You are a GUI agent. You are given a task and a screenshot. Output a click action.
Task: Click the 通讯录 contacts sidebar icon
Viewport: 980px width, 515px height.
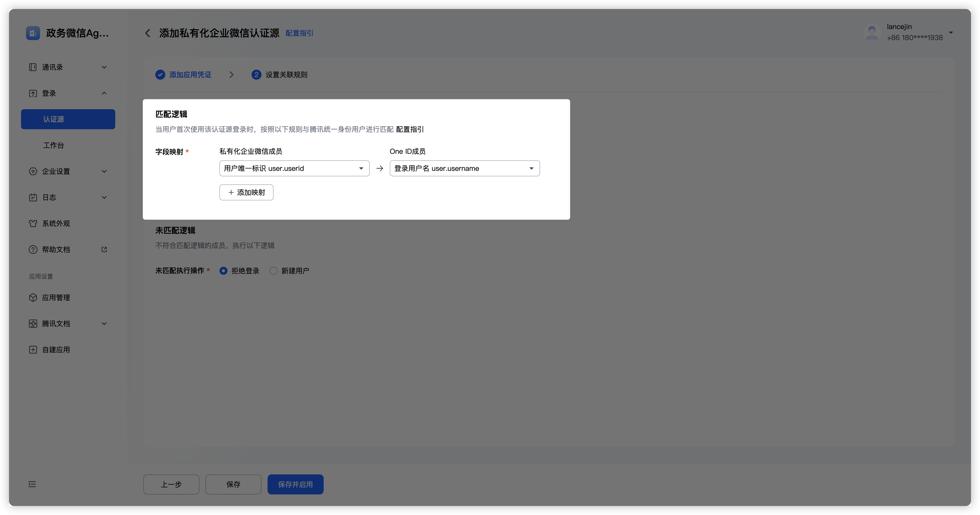(x=33, y=67)
